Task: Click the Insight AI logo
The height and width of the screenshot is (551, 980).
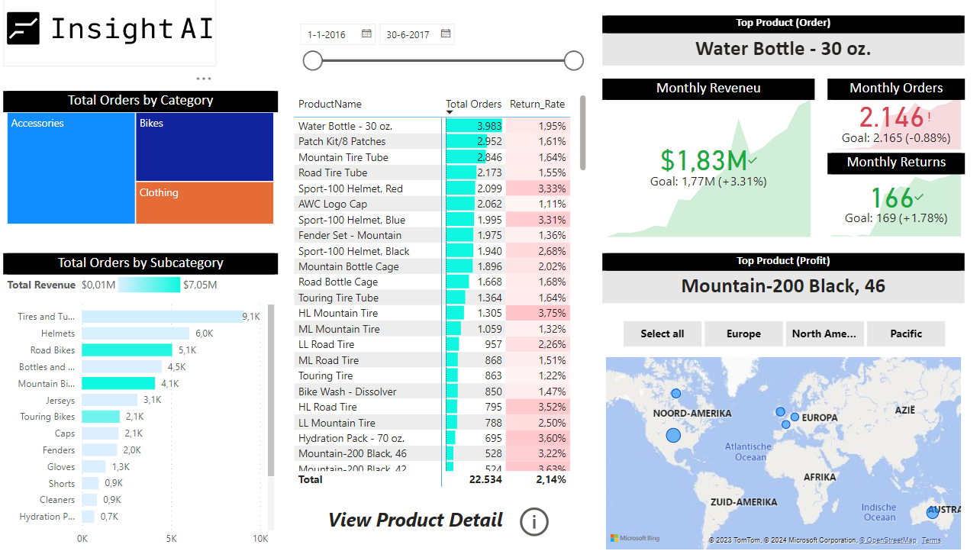Action: tap(110, 31)
